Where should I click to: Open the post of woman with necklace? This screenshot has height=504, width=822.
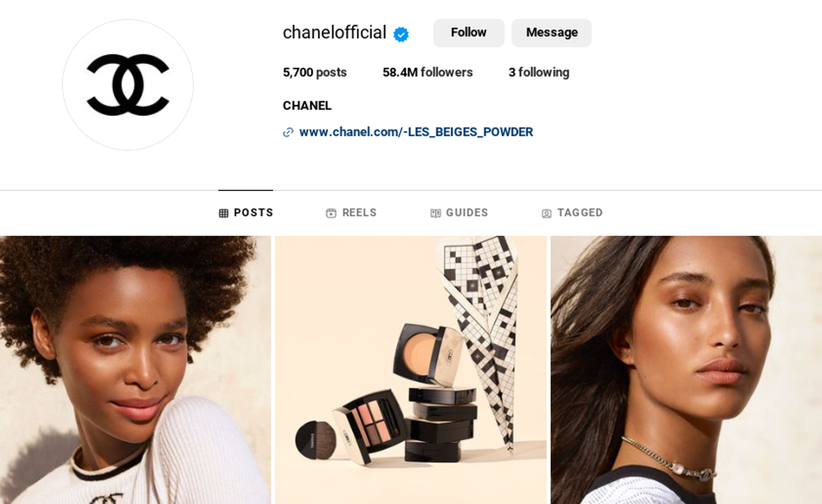pos(686,370)
